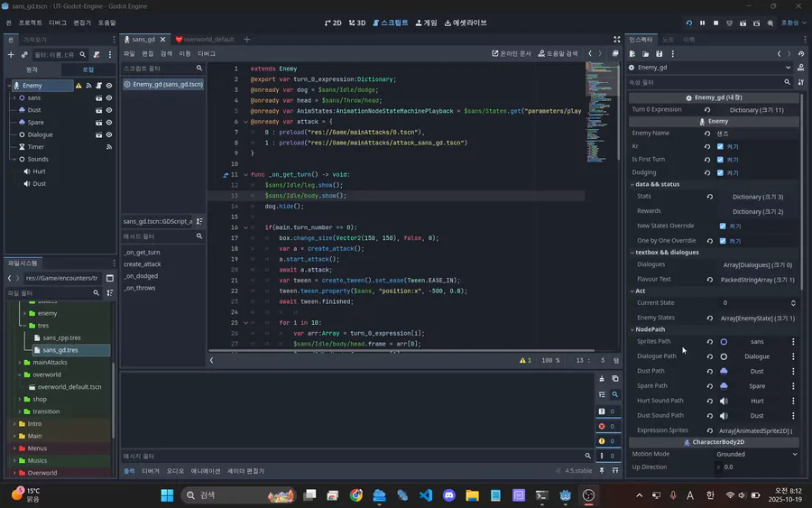The width and height of the screenshot is (812, 508).
Task: Focus the 속성 필터 property filter field
Action: click(x=710, y=82)
